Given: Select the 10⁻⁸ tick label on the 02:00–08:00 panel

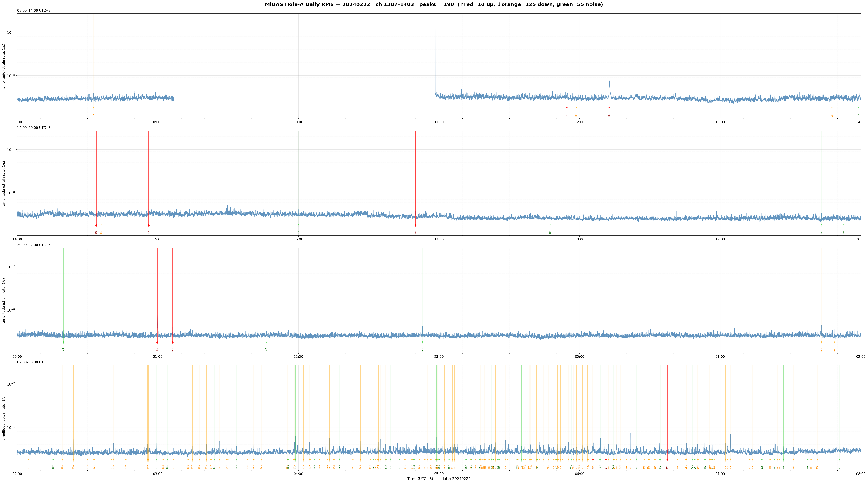Looking at the screenshot, I should (x=11, y=427).
